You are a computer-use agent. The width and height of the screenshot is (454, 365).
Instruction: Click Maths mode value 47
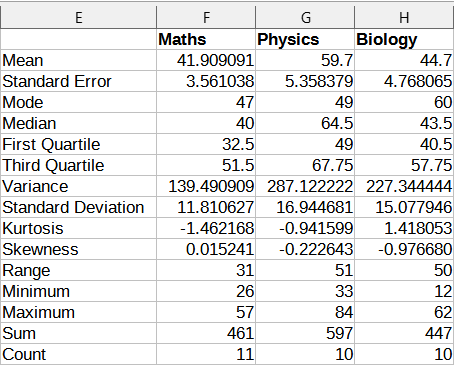pyautogui.click(x=206, y=102)
